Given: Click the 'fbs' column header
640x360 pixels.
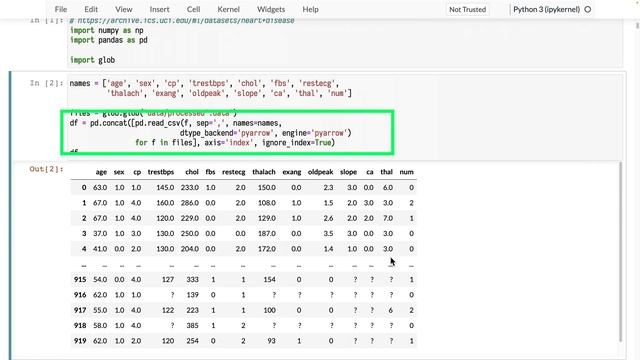Looking at the screenshot, I should point(210,172).
